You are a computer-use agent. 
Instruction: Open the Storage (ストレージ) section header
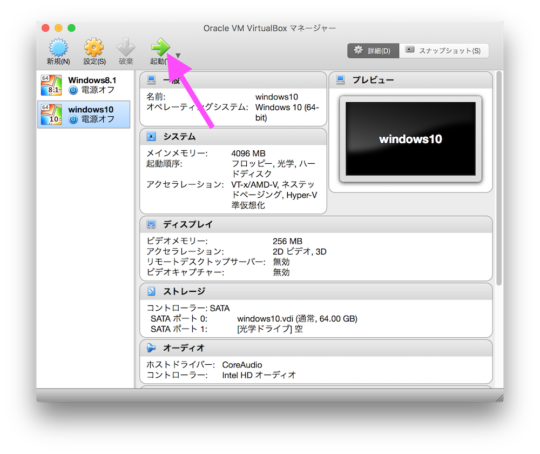point(316,292)
